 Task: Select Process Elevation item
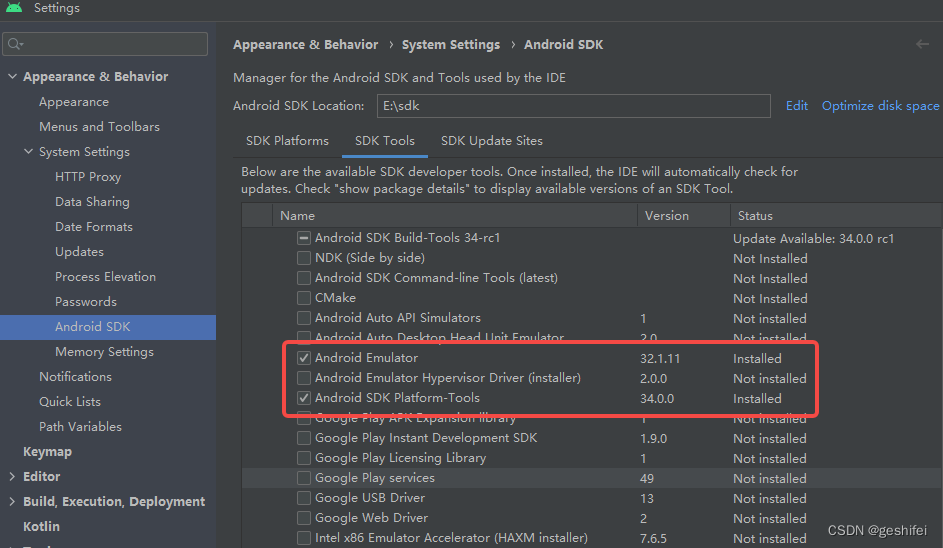(105, 277)
